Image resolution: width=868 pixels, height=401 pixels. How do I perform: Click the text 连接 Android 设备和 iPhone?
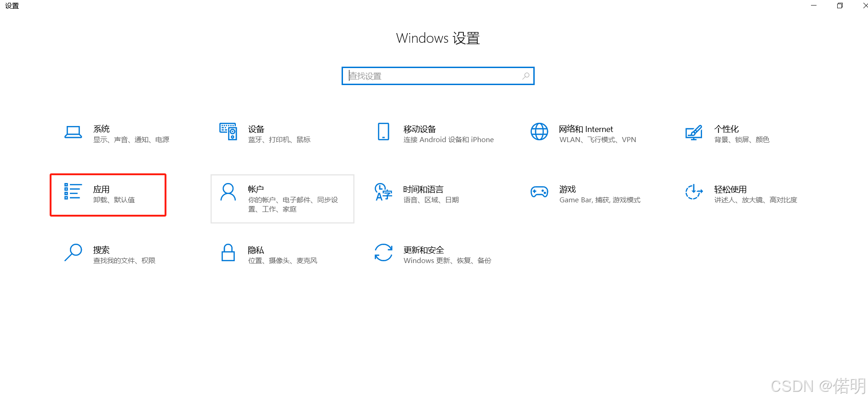point(449,139)
